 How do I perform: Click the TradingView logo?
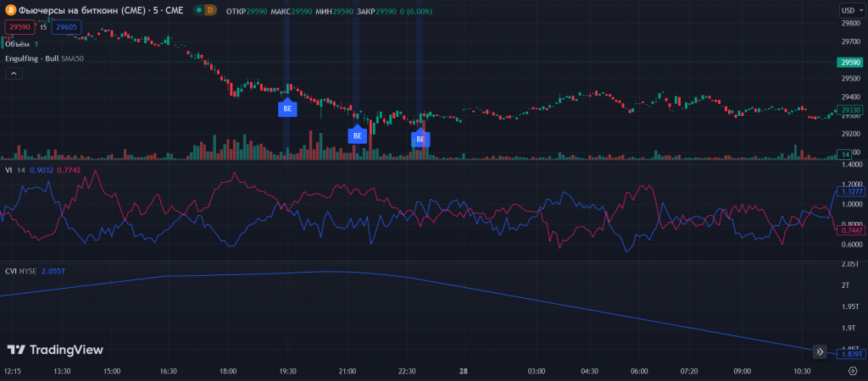[55, 350]
